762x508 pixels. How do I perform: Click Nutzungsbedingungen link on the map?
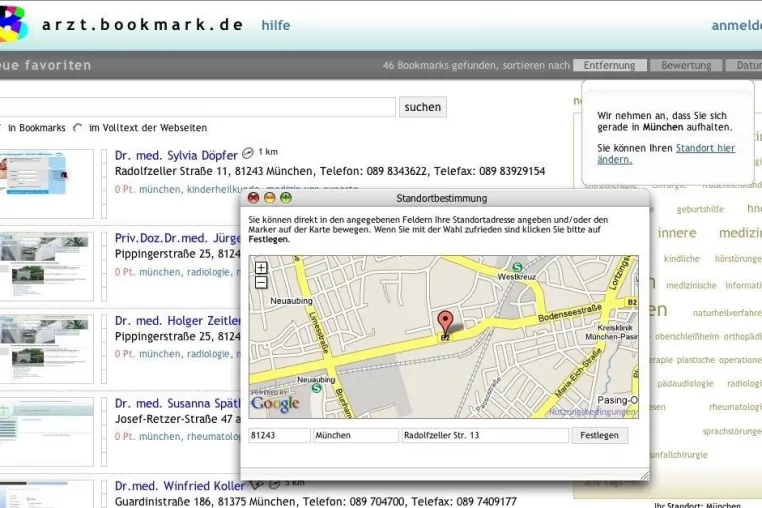pyautogui.click(x=592, y=412)
